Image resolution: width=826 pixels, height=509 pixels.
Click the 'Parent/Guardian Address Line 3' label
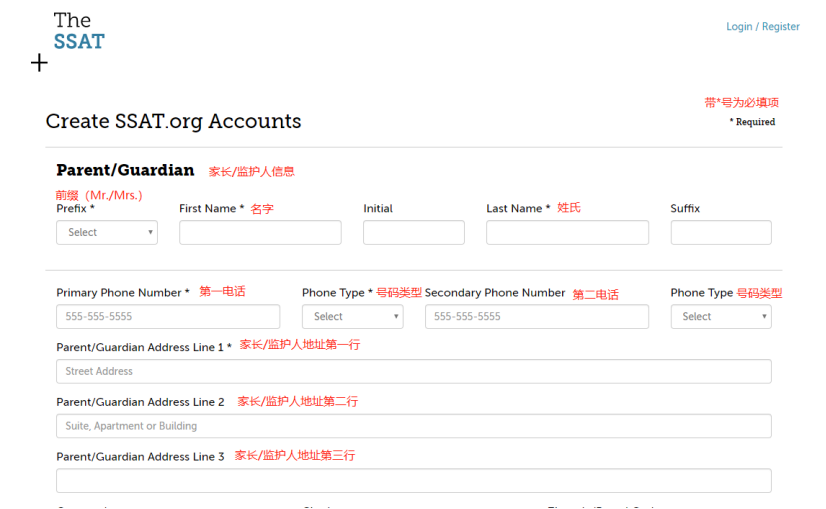tap(140, 457)
